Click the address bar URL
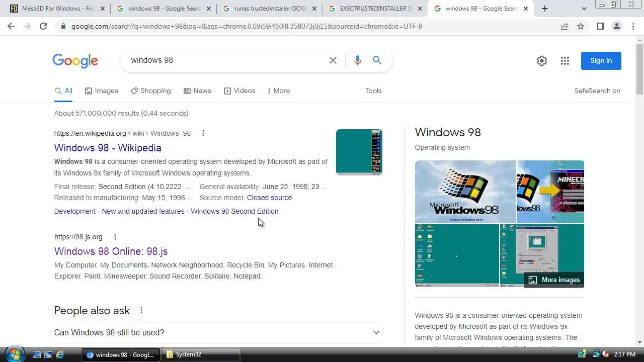644x362 pixels. 247,26
